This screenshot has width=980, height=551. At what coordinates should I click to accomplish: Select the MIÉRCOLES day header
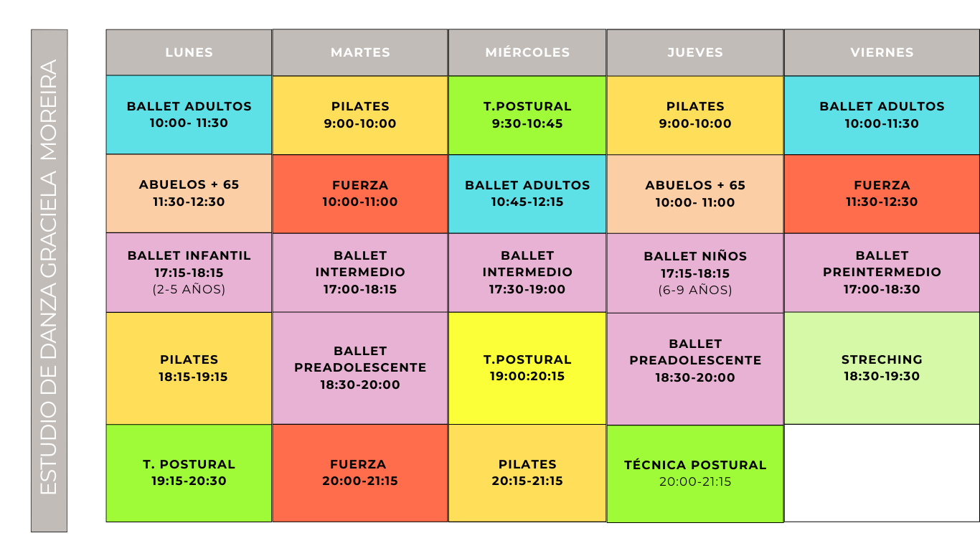click(x=527, y=52)
